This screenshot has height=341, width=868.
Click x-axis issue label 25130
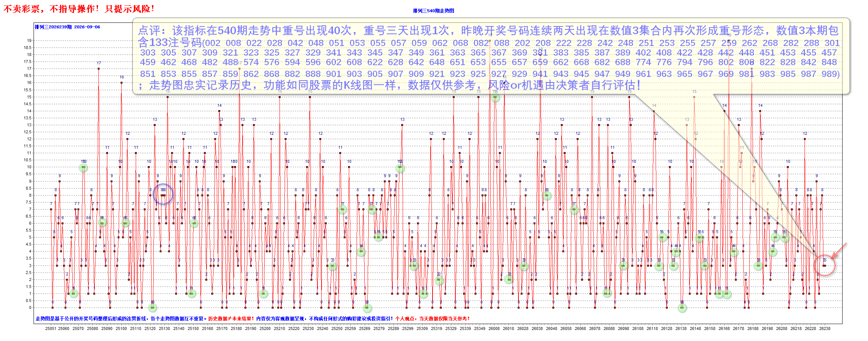click(x=164, y=328)
